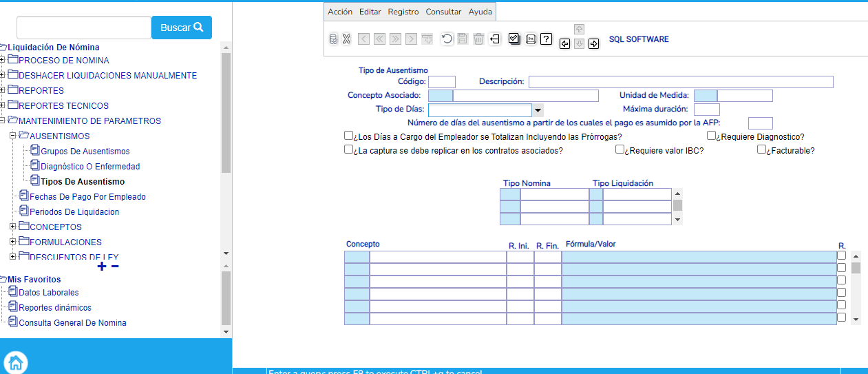Click the database query icon in toolbar

tap(333, 39)
